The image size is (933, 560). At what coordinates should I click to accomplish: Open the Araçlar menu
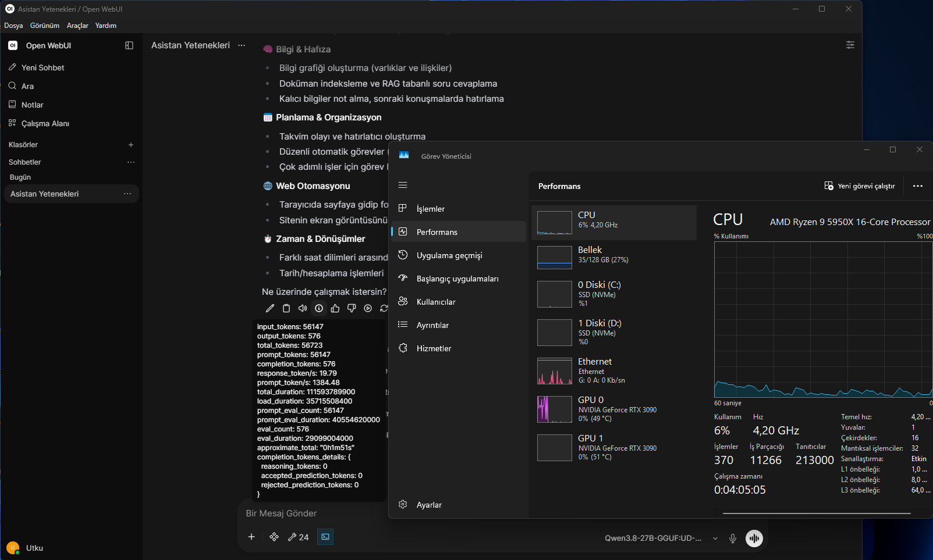click(x=77, y=26)
